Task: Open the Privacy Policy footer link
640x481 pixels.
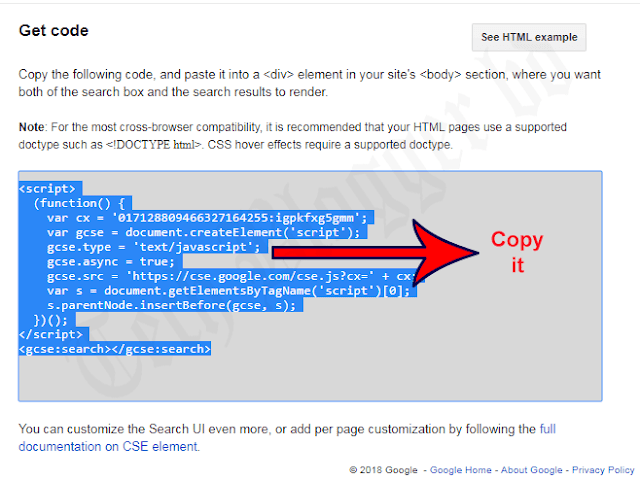Action: [603, 470]
